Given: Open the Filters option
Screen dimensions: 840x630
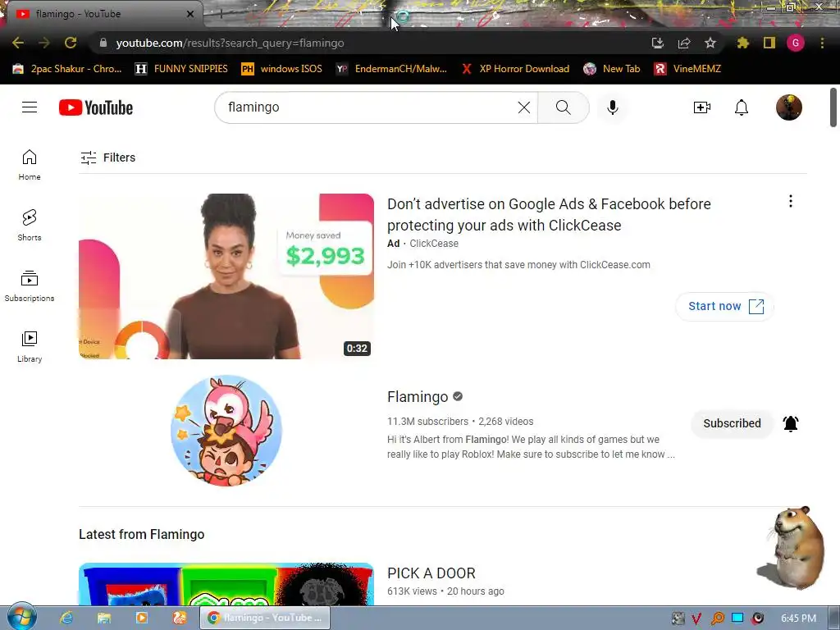Looking at the screenshot, I should click(107, 157).
